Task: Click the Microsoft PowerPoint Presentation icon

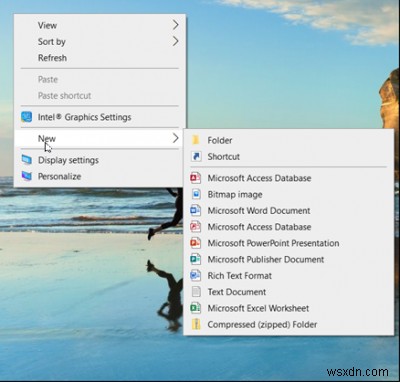Action: (x=196, y=243)
